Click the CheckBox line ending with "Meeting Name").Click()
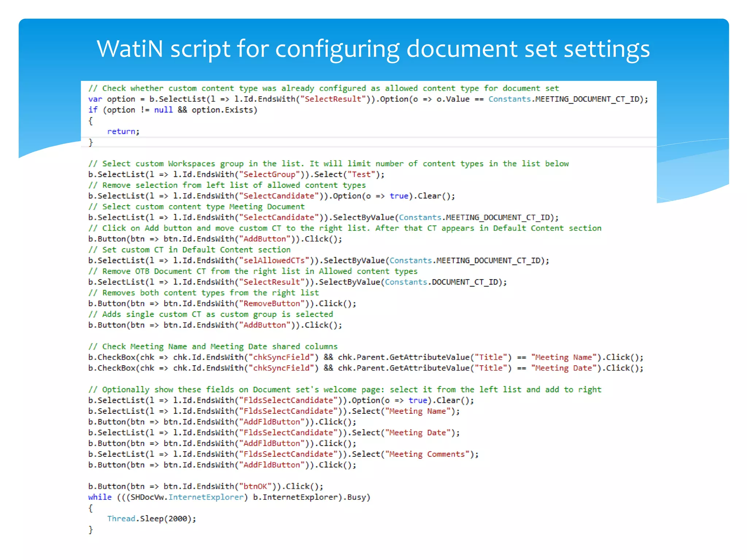 click(x=366, y=357)
